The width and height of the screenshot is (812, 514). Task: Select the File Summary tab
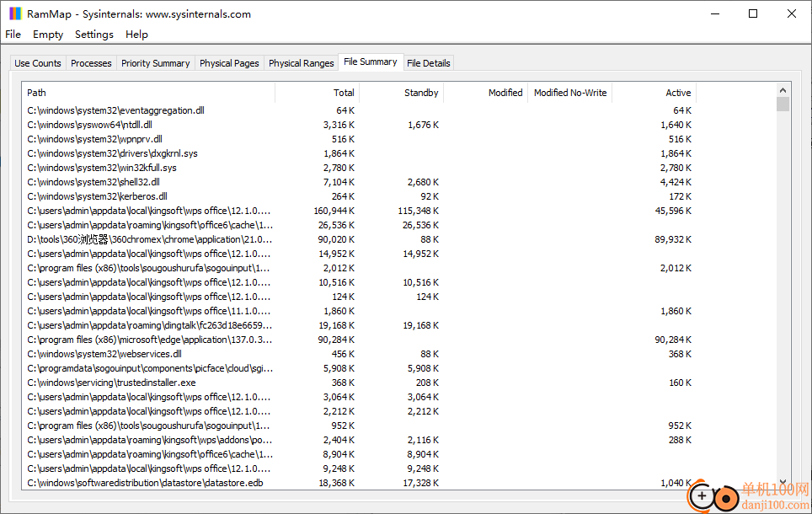371,62
